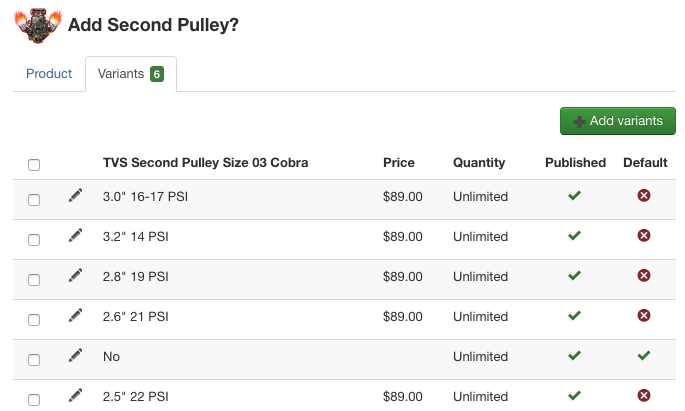Set 3.2" 14 PSI as default variant
This screenshot has width=685, height=411.
click(644, 236)
